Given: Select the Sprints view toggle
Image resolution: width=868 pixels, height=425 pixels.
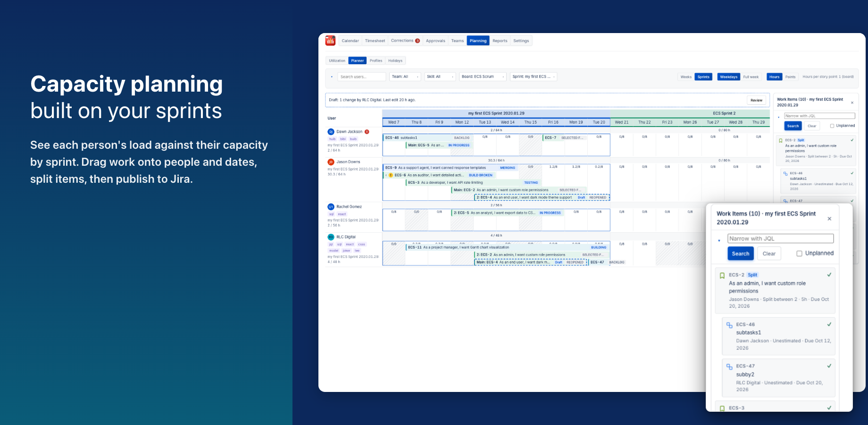Looking at the screenshot, I should coord(703,77).
